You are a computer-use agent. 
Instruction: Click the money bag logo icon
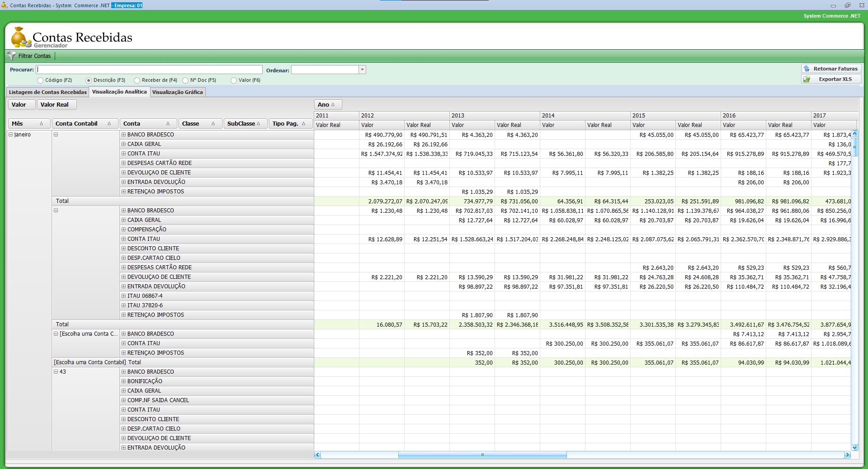click(19, 38)
